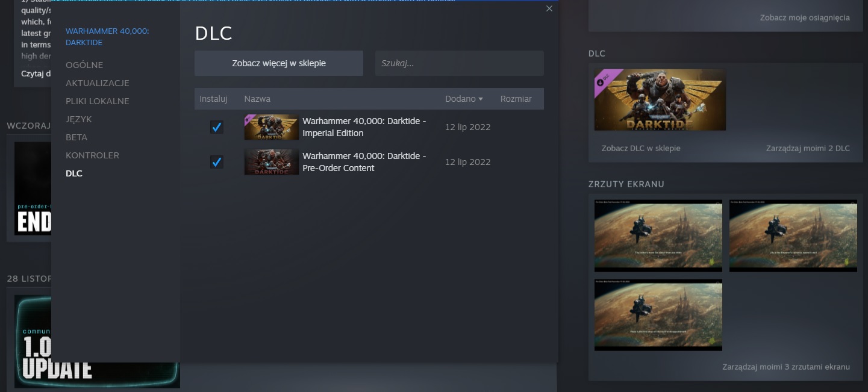Sort DLC list by Rozmiar column
Screen dimensions: 868x392
pos(516,99)
